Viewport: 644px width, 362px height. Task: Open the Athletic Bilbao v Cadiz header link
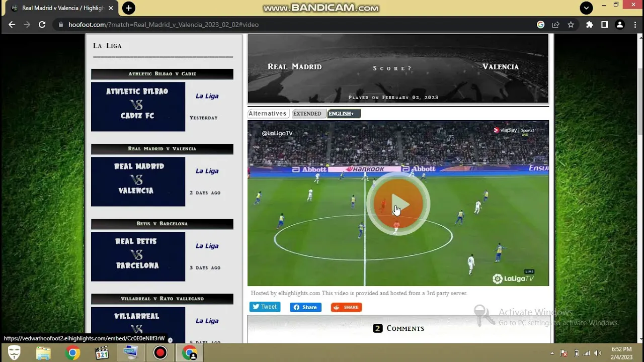162,74
